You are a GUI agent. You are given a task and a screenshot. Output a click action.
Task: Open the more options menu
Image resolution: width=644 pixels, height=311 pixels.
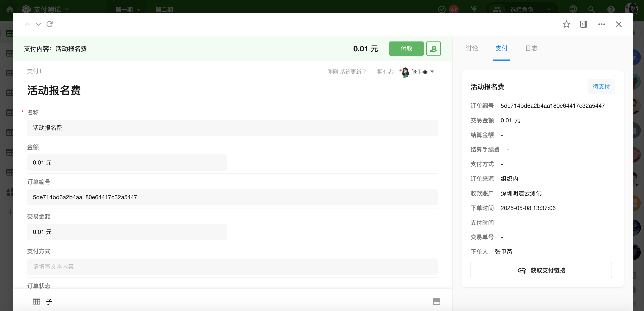tap(601, 24)
